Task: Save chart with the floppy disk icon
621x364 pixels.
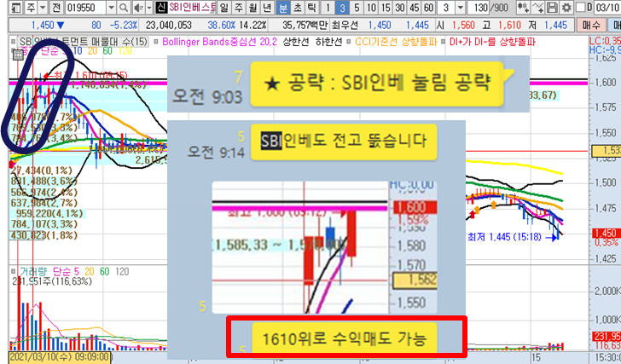Action: click(x=553, y=7)
